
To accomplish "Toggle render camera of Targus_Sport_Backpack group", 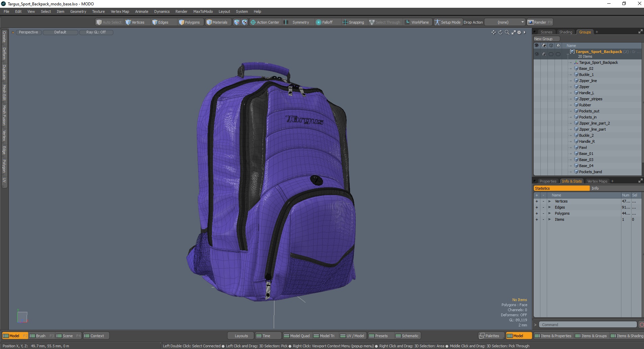I will click(544, 54).
